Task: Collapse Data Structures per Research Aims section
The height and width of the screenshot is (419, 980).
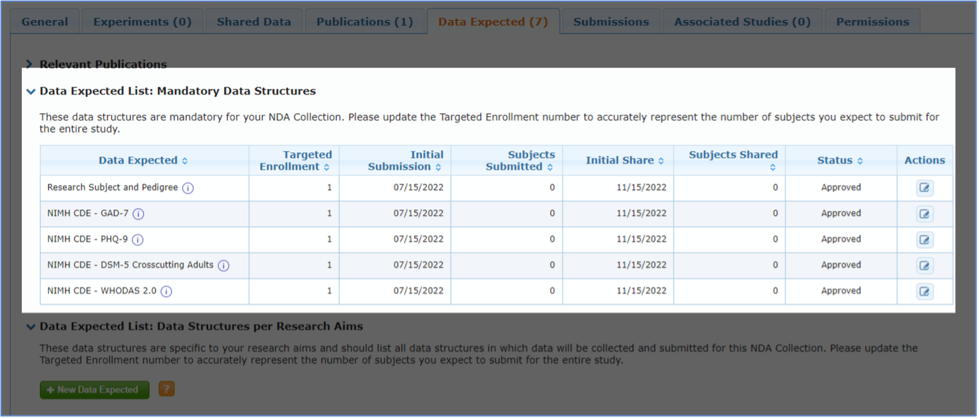Action: (31, 326)
